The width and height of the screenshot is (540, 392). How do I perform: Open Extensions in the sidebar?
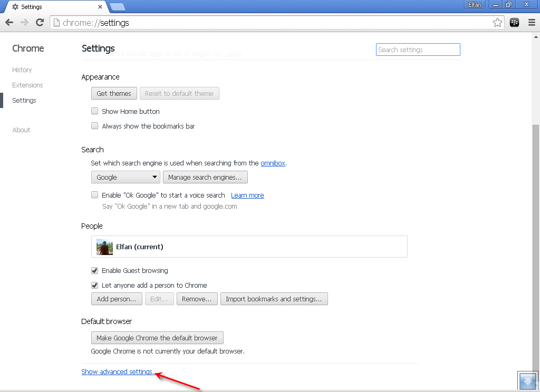[27, 85]
